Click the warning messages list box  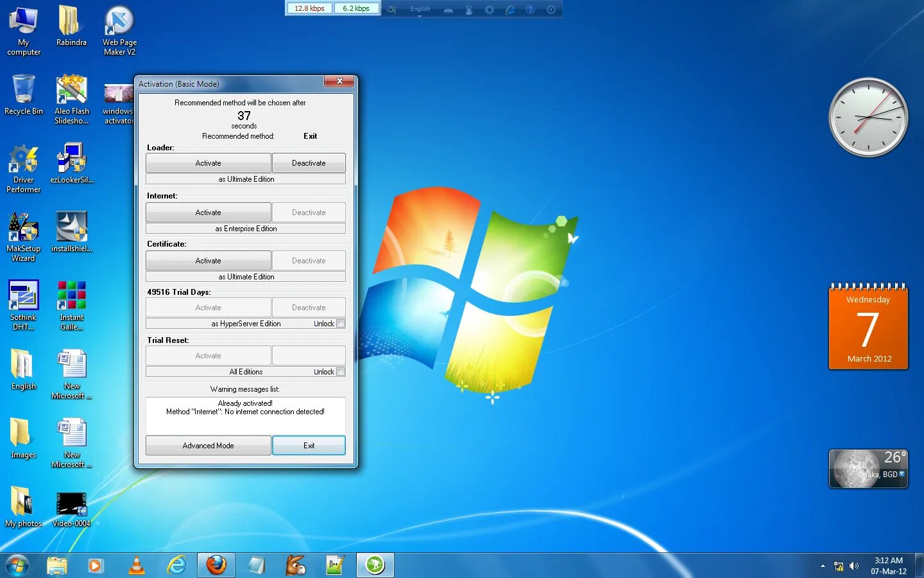coord(246,415)
